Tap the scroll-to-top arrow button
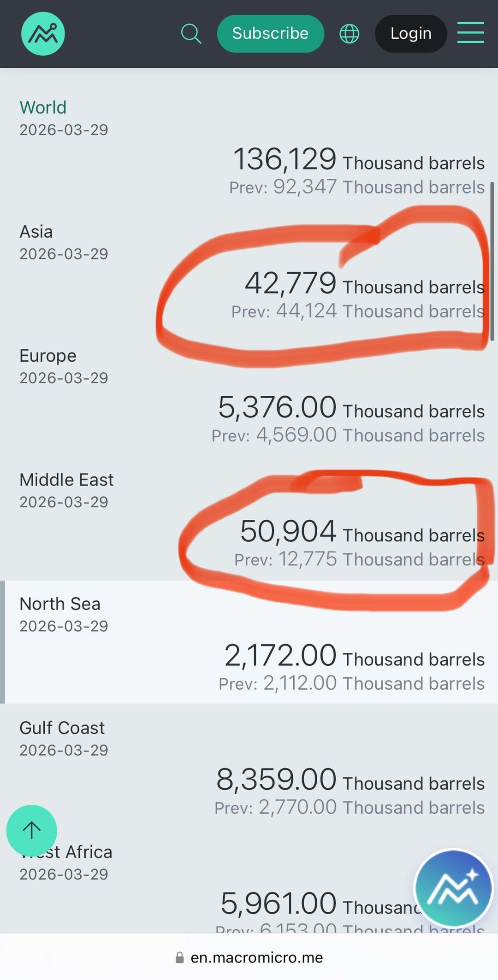The height and width of the screenshot is (980, 498). (31, 830)
